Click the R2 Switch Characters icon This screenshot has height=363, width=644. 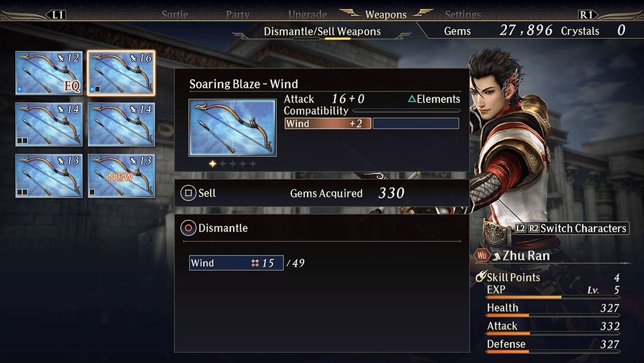click(534, 228)
